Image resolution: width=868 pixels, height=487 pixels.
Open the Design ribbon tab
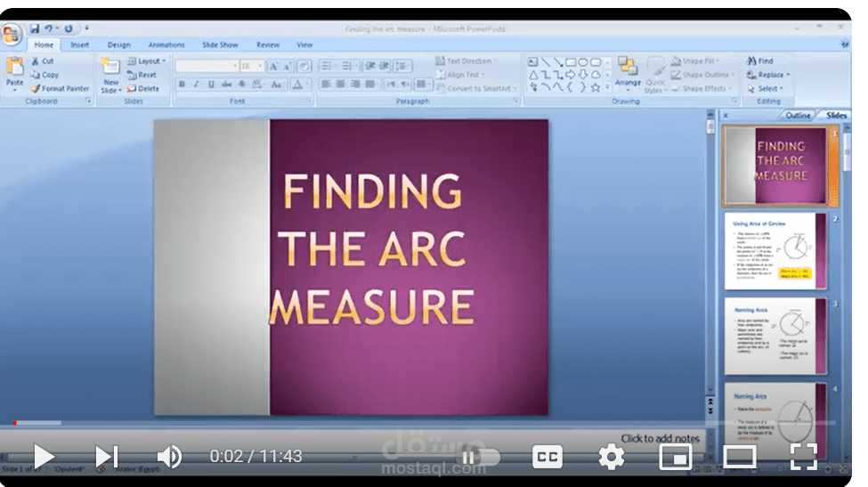[118, 45]
